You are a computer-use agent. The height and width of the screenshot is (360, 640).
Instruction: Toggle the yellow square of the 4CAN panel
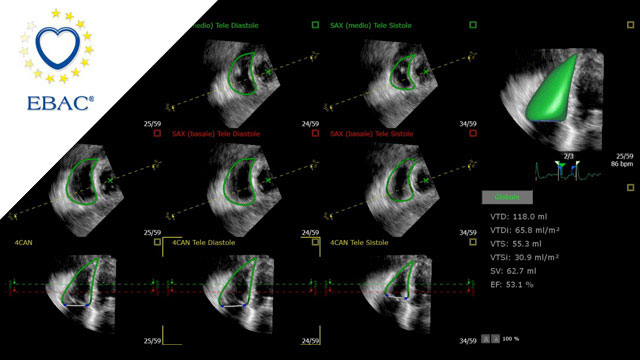[x=157, y=242]
